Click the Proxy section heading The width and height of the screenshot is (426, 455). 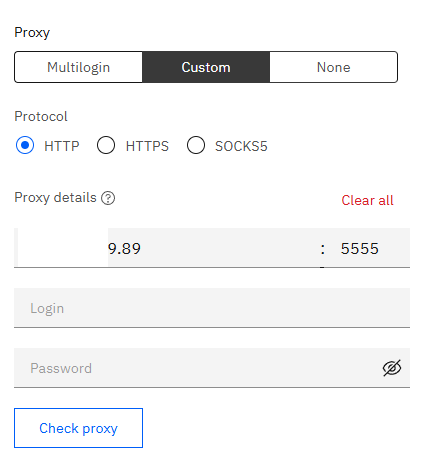(32, 33)
